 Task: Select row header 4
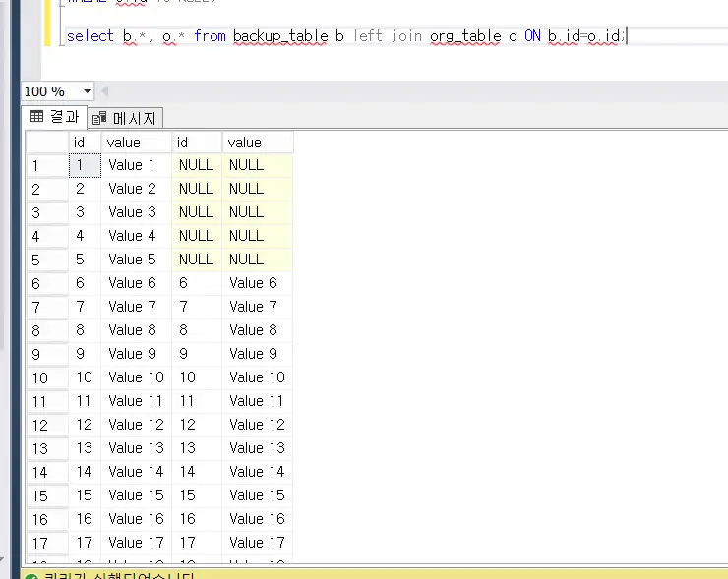coord(47,236)
